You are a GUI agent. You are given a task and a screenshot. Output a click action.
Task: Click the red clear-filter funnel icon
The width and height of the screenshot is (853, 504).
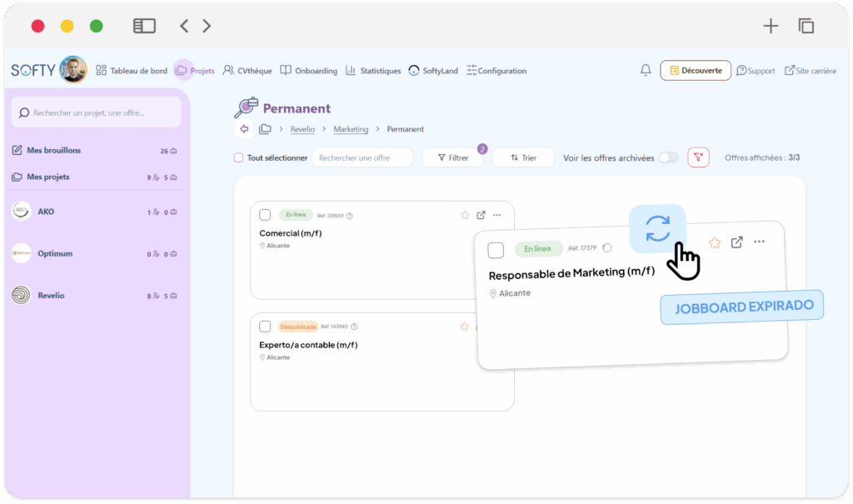698,157
